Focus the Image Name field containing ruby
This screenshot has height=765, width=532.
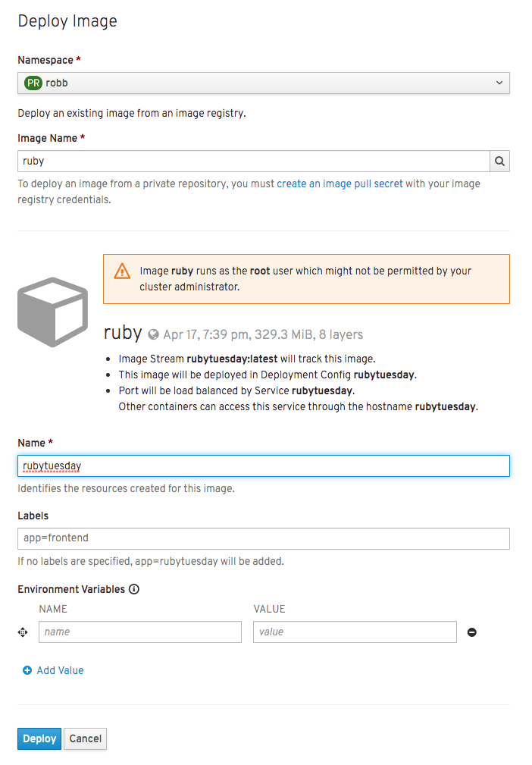[x=254, y=161]
